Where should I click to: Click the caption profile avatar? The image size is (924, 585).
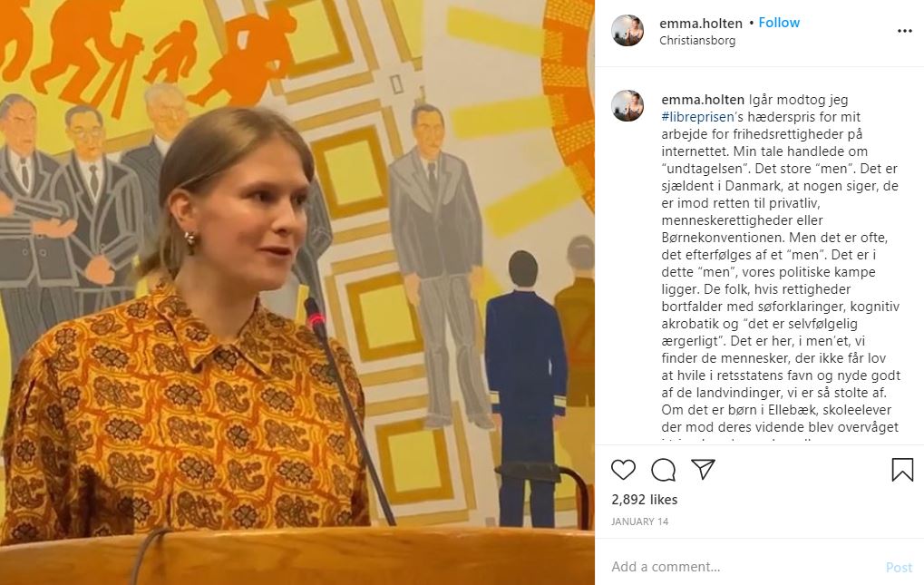click(x=627, y=106)
